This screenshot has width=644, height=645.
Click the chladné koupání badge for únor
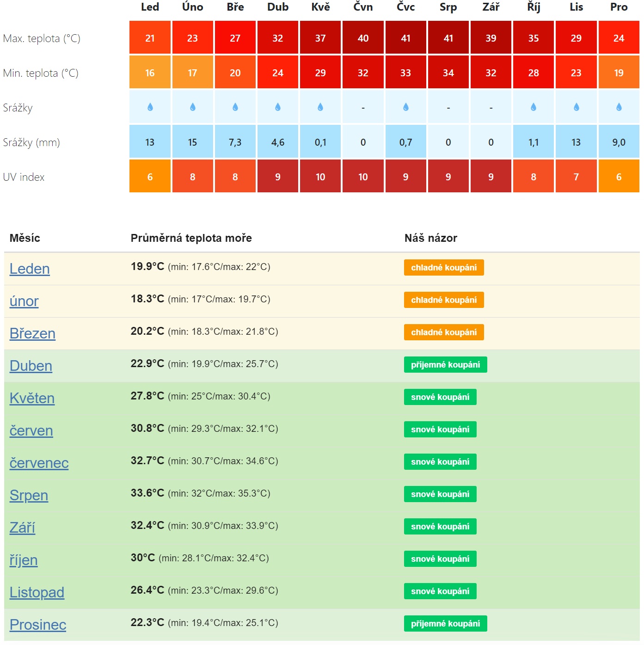pyautogui.click(x=444, y=300)
